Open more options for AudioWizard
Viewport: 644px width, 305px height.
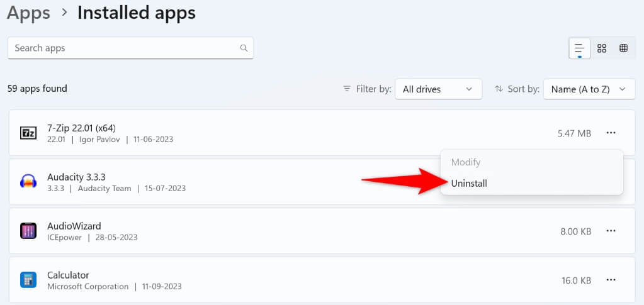point(611,231)
